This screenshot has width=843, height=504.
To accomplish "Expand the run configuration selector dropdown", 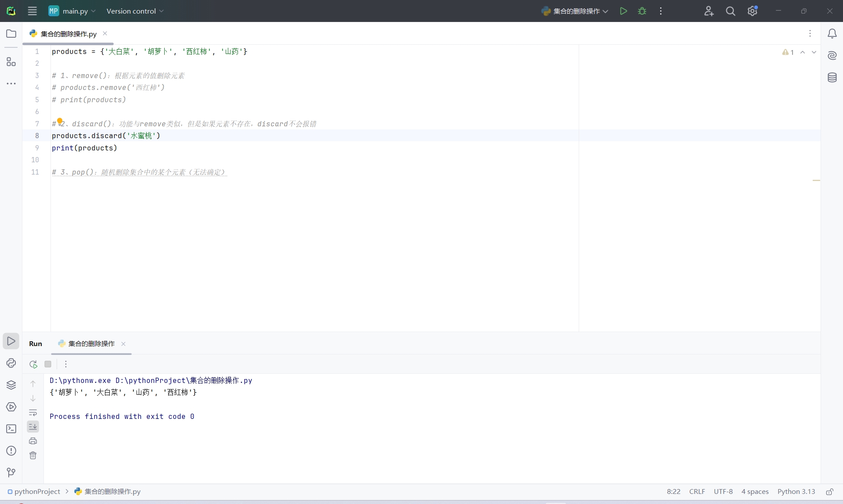I will click(575, 11).
